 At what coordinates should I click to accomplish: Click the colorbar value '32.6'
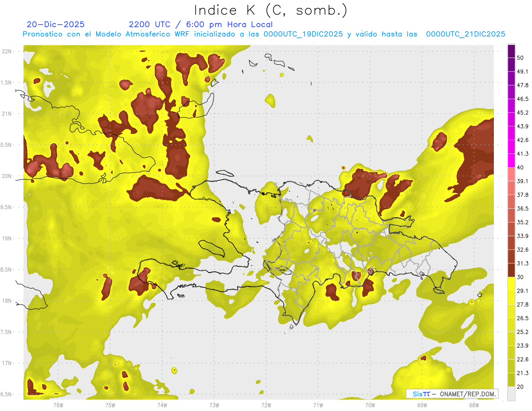[523, 250]
